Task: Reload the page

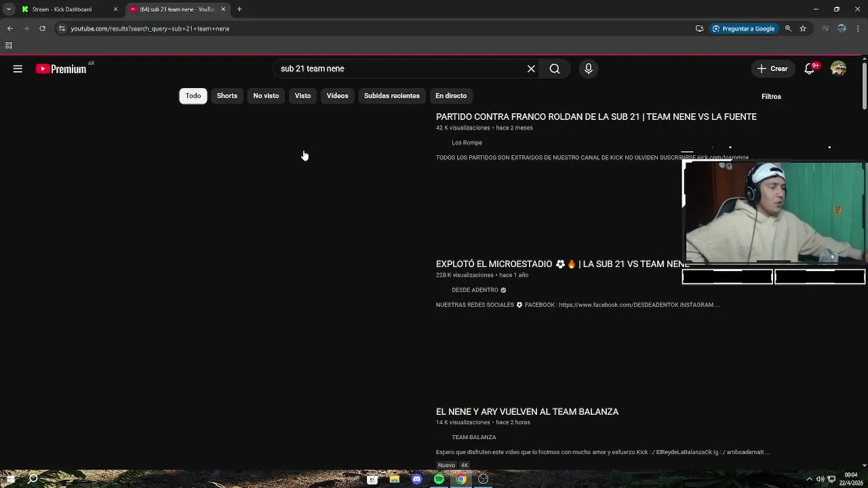Action: (42, 28)
